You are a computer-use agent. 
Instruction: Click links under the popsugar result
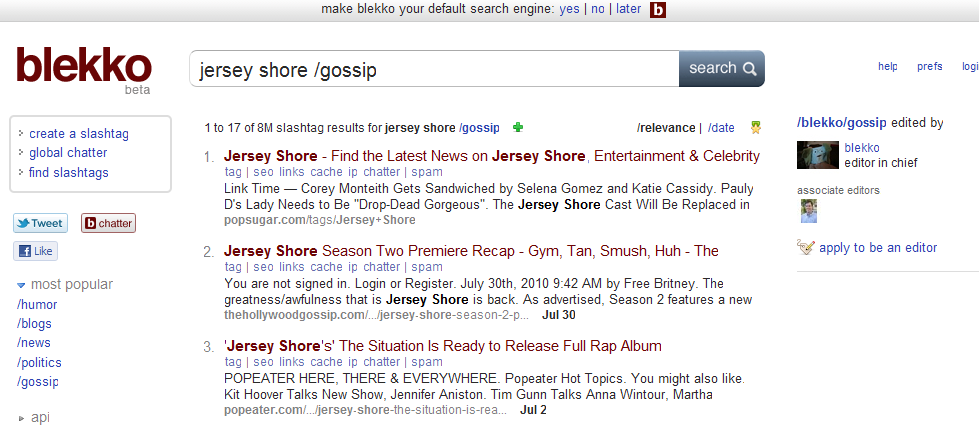292,172
